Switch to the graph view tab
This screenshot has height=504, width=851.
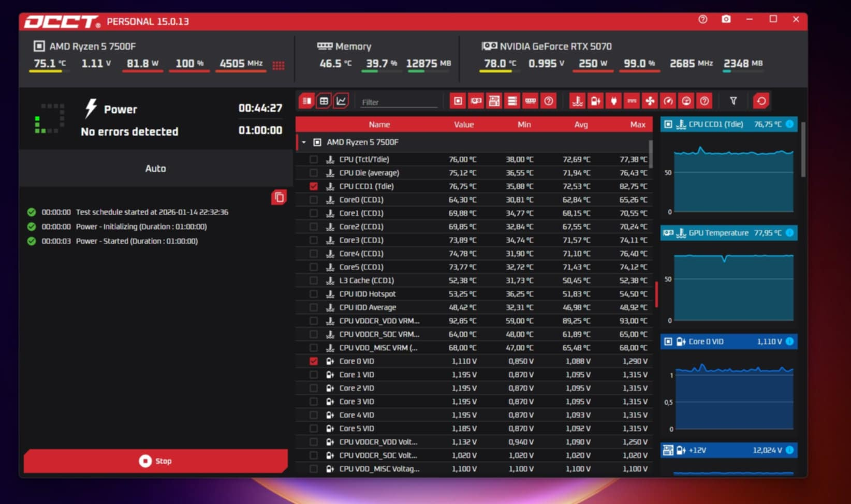click(x=341, y=101)
